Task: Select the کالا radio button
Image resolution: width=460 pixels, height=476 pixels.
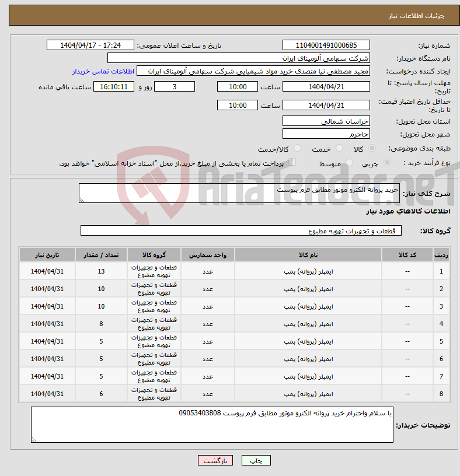Action: point(372,148)
